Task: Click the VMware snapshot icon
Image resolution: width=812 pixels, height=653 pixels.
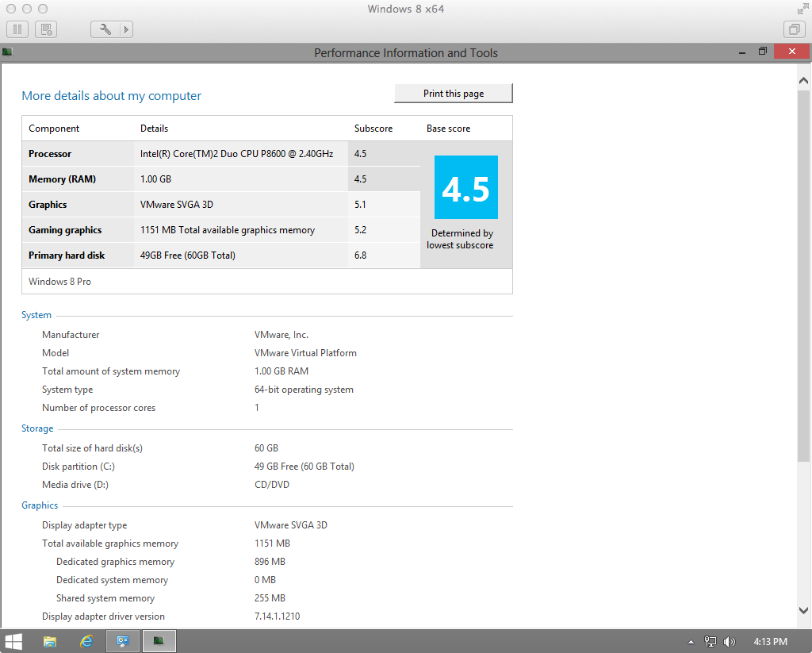Action: 46,29
